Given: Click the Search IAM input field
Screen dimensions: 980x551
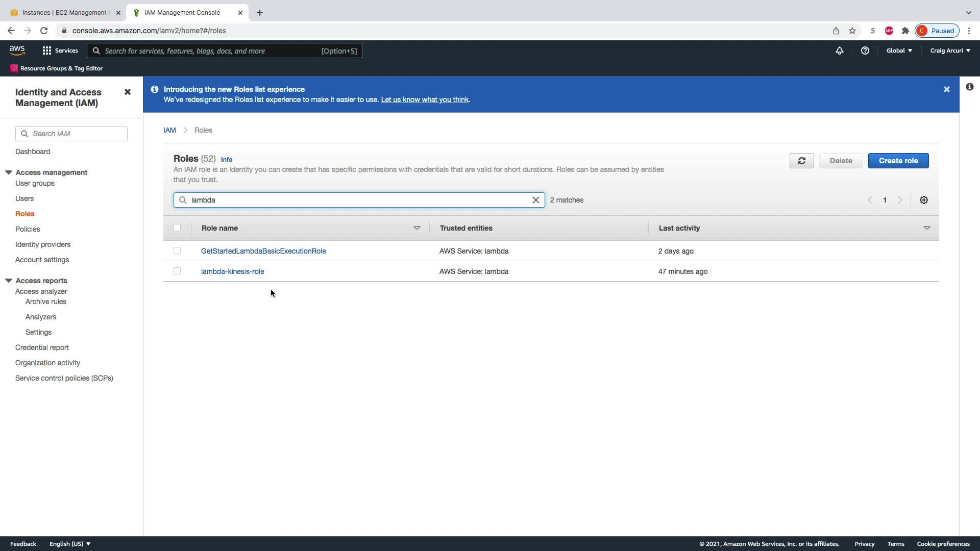Looking at the screenshot, I should pyautogui.click(x=77, y=134).
